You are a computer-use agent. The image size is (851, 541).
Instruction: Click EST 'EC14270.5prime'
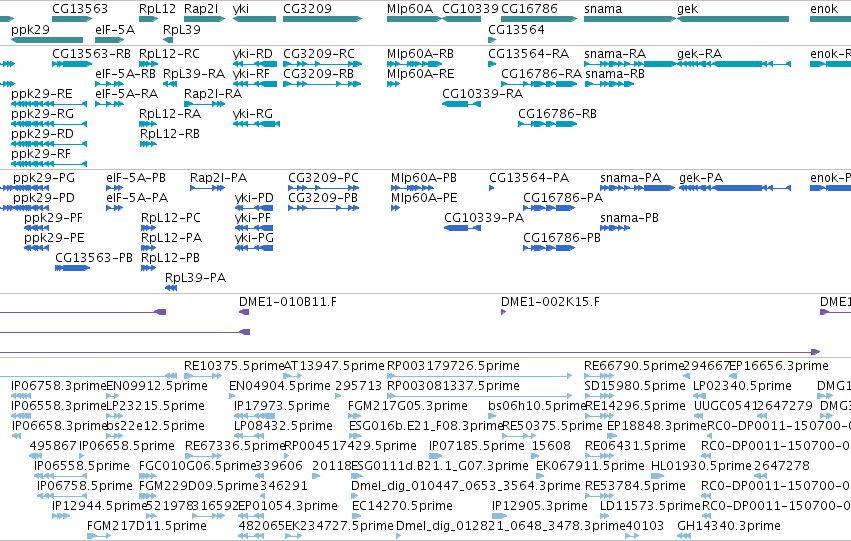click(402, 506)
